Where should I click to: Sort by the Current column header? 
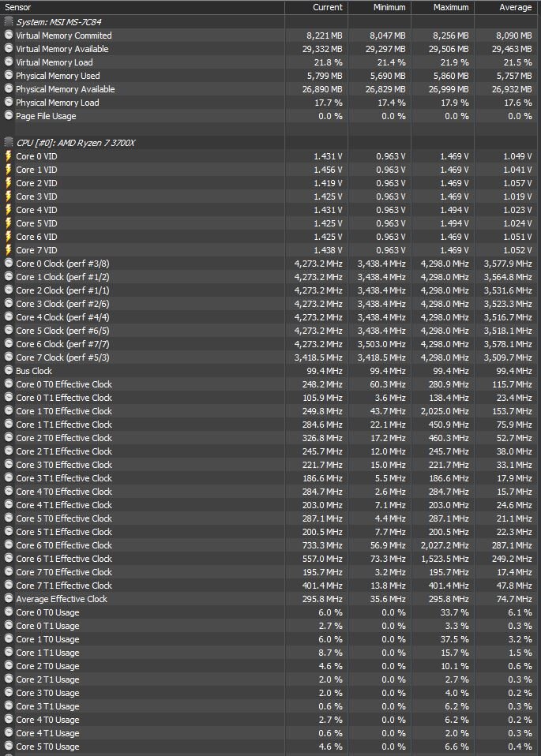316,7
